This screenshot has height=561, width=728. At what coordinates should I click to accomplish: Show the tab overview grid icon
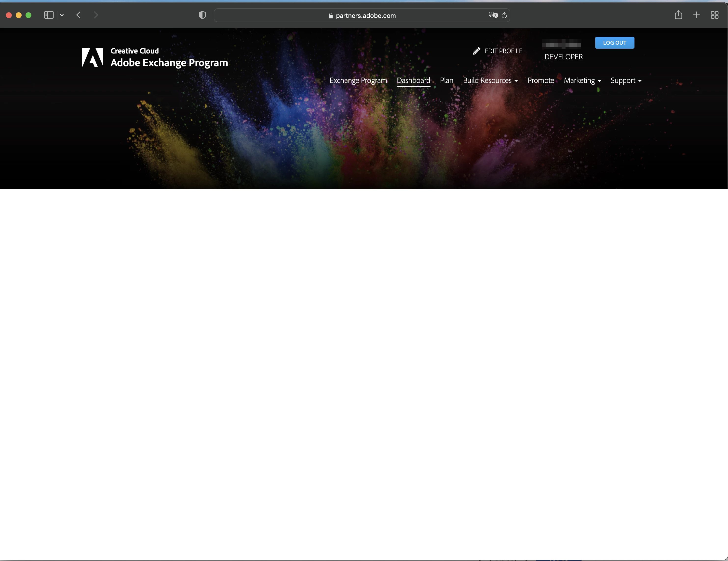(714, 15)
